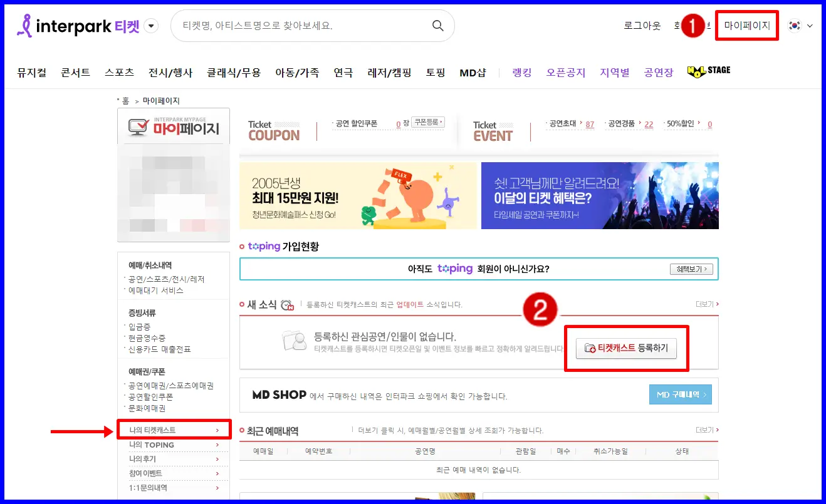826x504 pixels.
Task: Click the MD 구매내역 button
Action: pyautogui.click(x=680, y=394)
